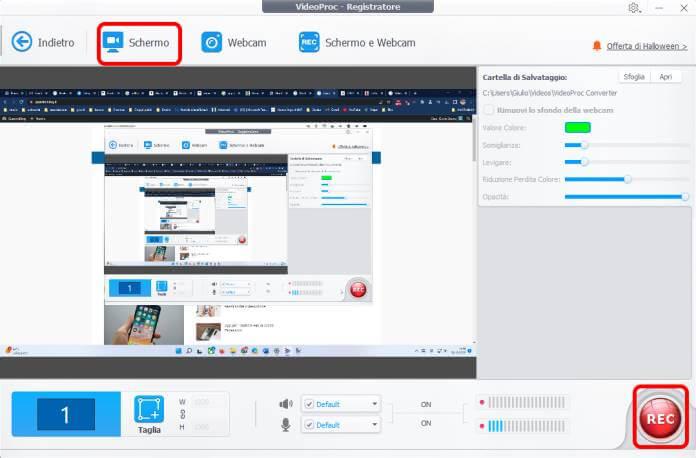Screen dimensions: 696x458
Task: Go back with the Indietro arrow
Action: pos(43,43)
